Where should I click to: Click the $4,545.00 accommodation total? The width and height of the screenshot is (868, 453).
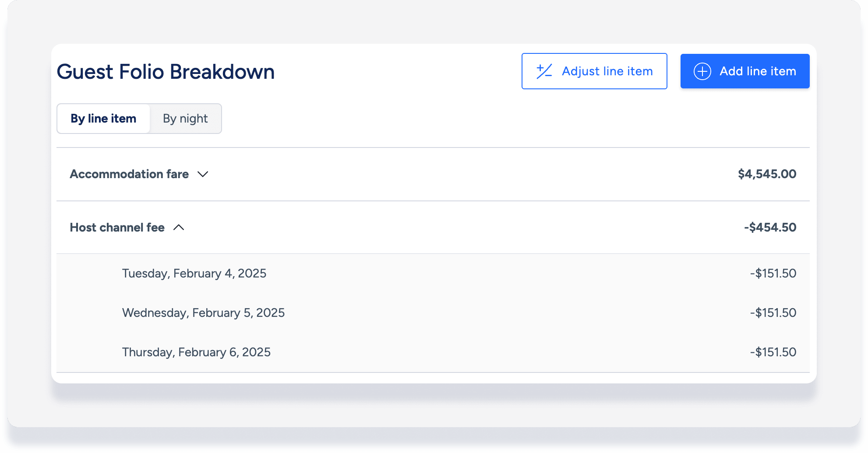[767, 174]
